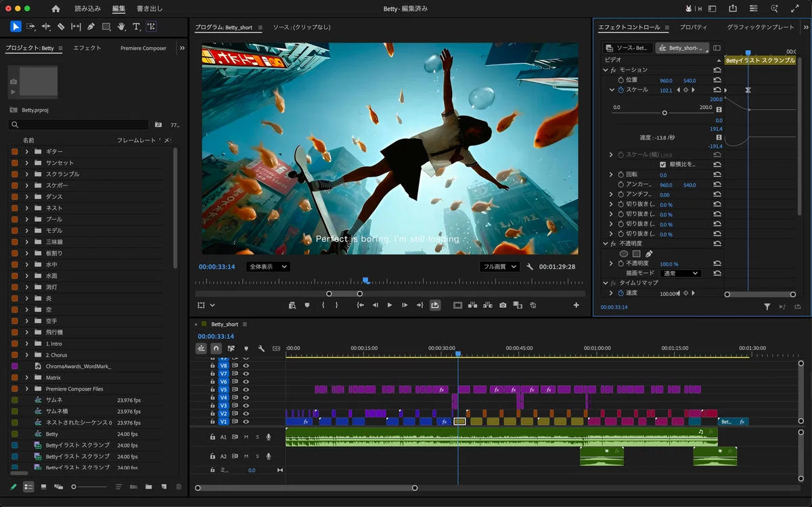Create ellipse opacity mask
Screen dimensions: 812x507
[x=624, y=254]
